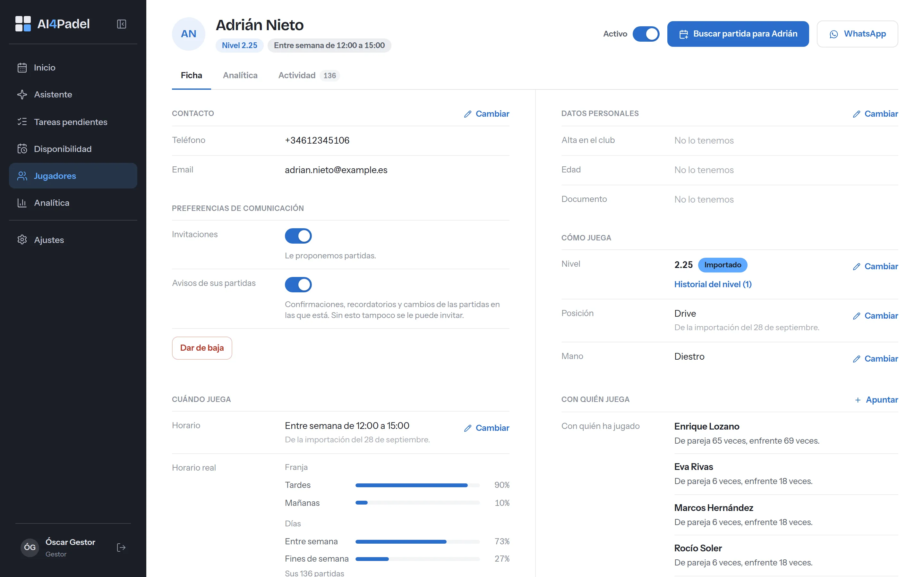Click Apuntar in Con quién juega
Image resolution: width=924 pixels, height=577 pixels.
[x=876, y=399]
